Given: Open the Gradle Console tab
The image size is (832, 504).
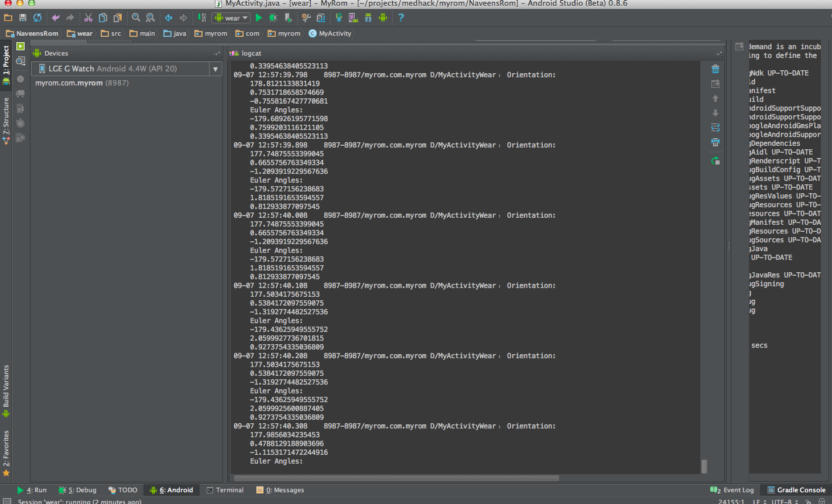Looking at the screenshot, I should (x=796, y=490).
